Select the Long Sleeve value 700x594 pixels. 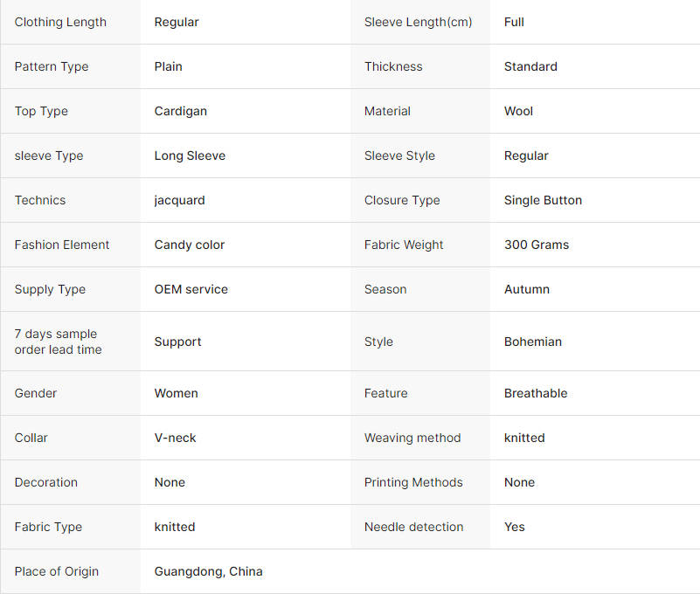tap(190, 156)
